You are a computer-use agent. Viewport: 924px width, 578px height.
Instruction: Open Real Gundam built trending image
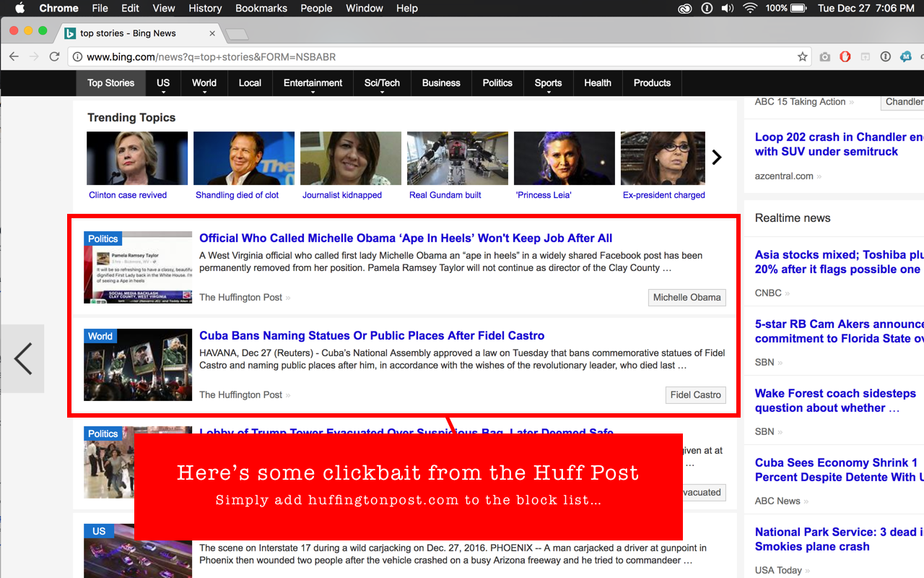[x=458, y=158]
